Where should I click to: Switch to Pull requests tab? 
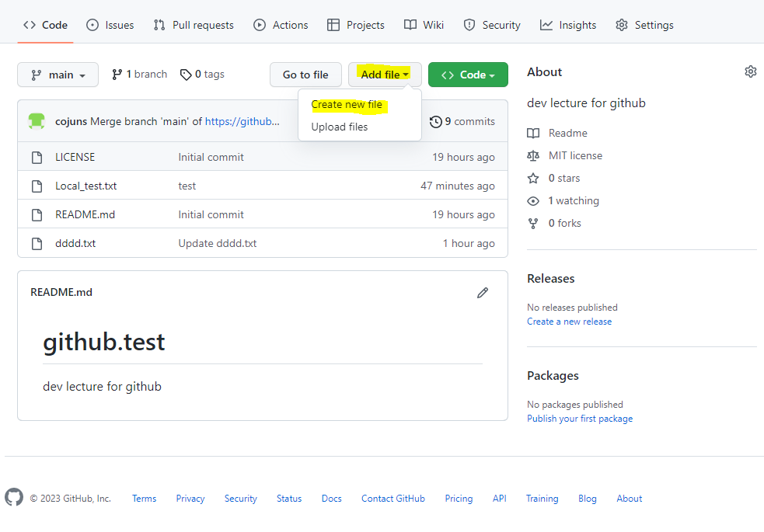point(194,25)
